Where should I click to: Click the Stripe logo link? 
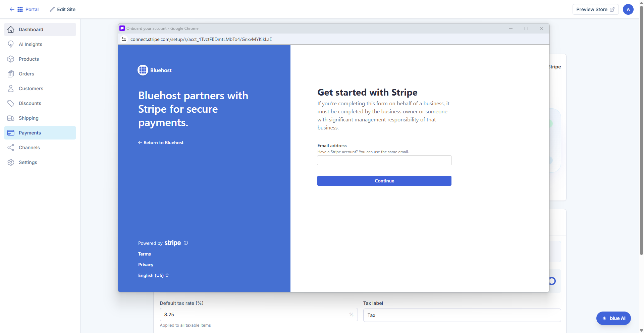tap(172, 243)
